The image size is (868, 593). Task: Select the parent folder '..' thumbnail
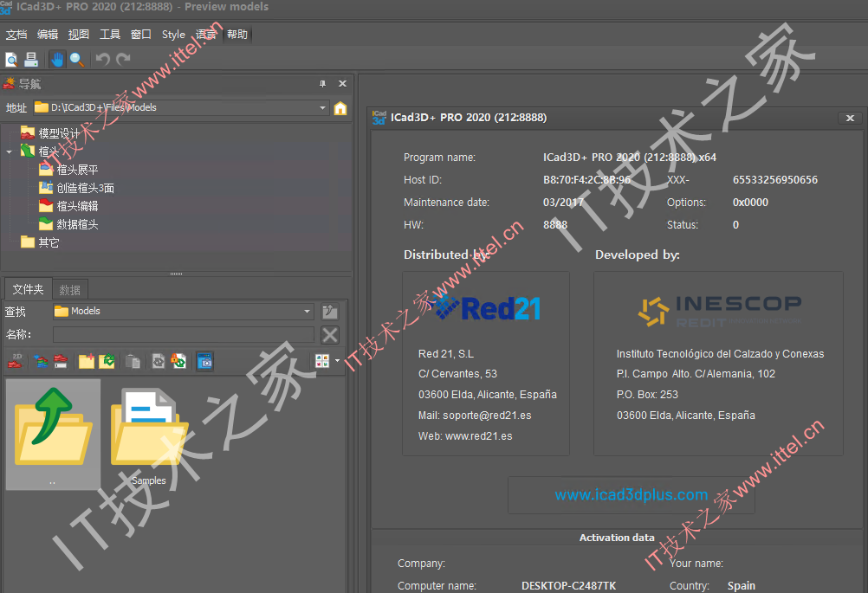tap(53, 435)
